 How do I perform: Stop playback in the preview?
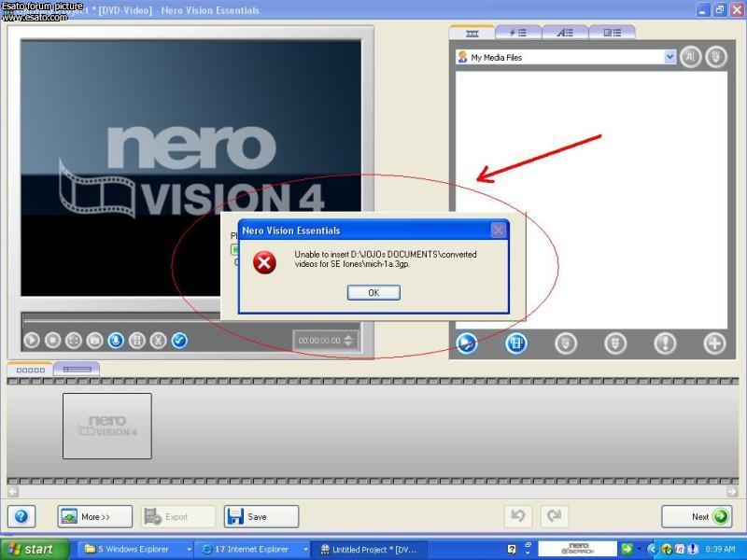point(52,341)
